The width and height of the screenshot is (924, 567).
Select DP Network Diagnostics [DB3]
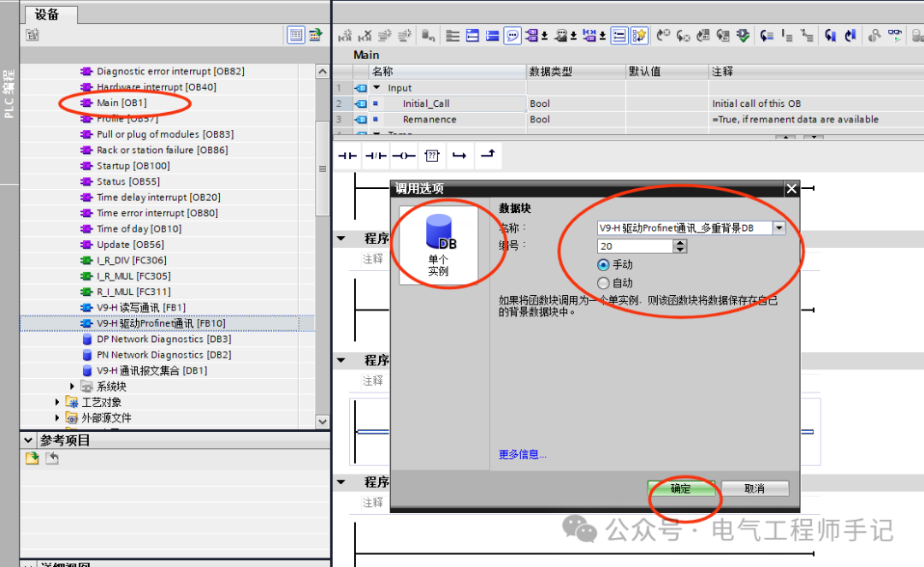(x=163, y=340)
